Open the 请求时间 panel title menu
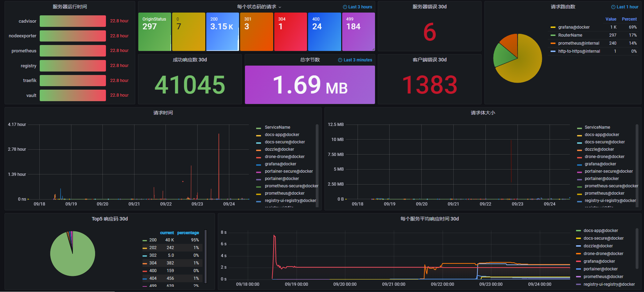This screenshot has width=644, height=292. click(x=163, y=113)
